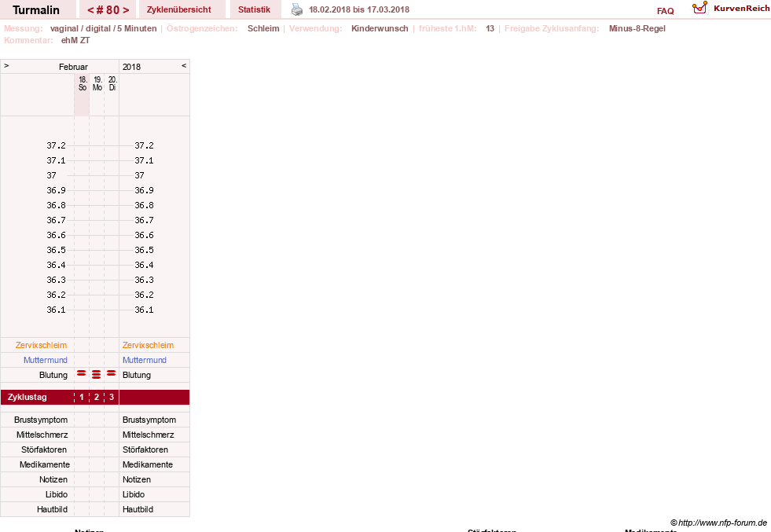Click date range 18.02.2018 bis 17.03.2018

pyautogui.click(x=359, y=9)
